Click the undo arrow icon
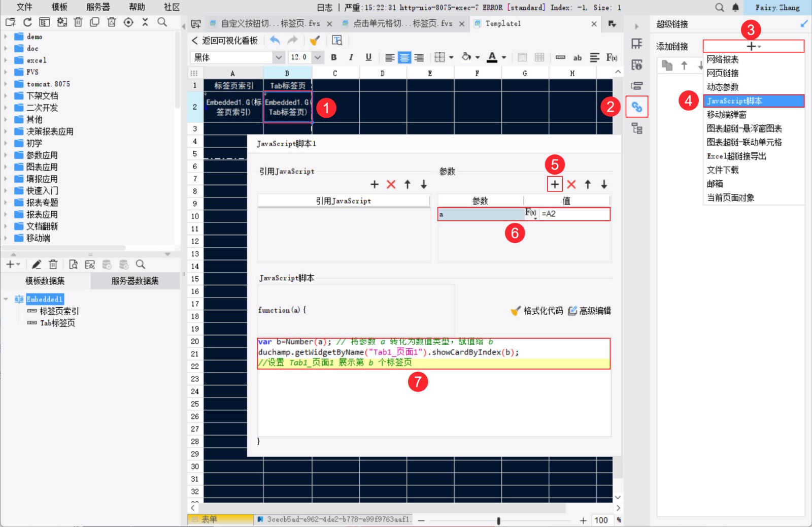Screen dimensions: 812x527 275,41
